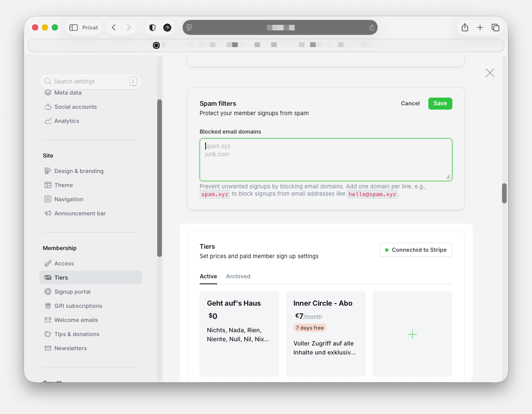Click the round dark extension icon

pos(167,27)
